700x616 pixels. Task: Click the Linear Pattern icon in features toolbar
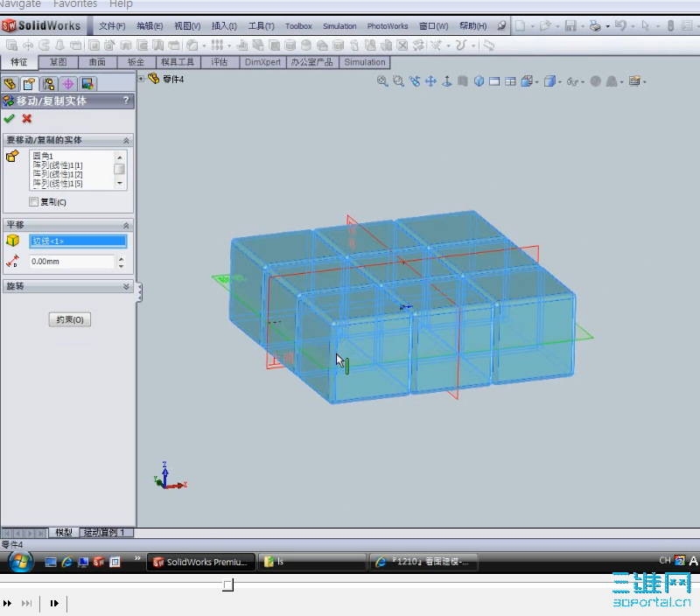tap(217, 45)
